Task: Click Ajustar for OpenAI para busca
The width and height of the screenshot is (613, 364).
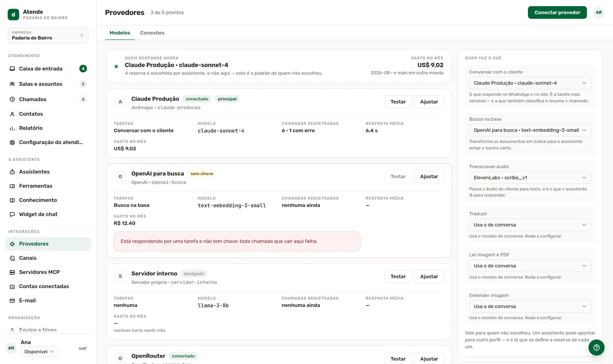Action: 429,176
